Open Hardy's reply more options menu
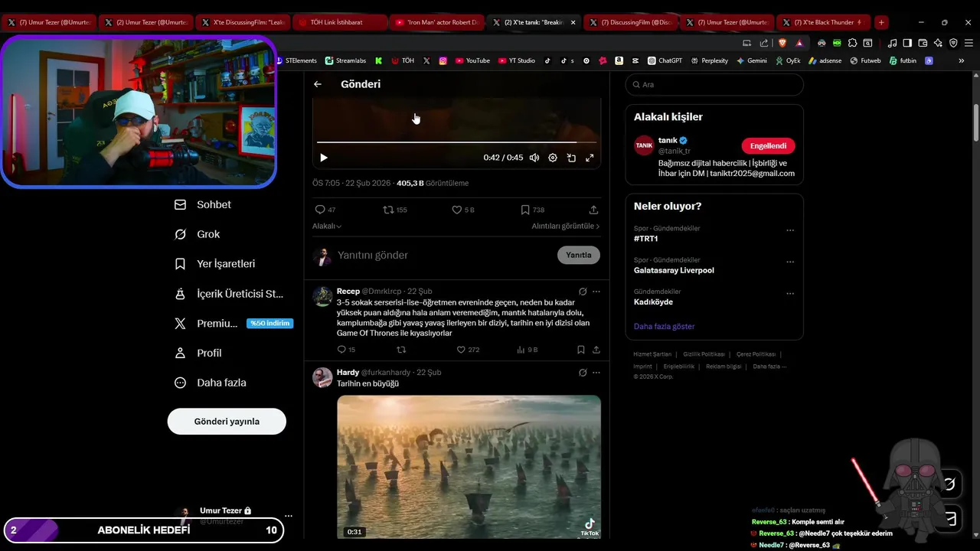Image resolution: width=980 pixels, height=551 pixels. coord(596,373)
